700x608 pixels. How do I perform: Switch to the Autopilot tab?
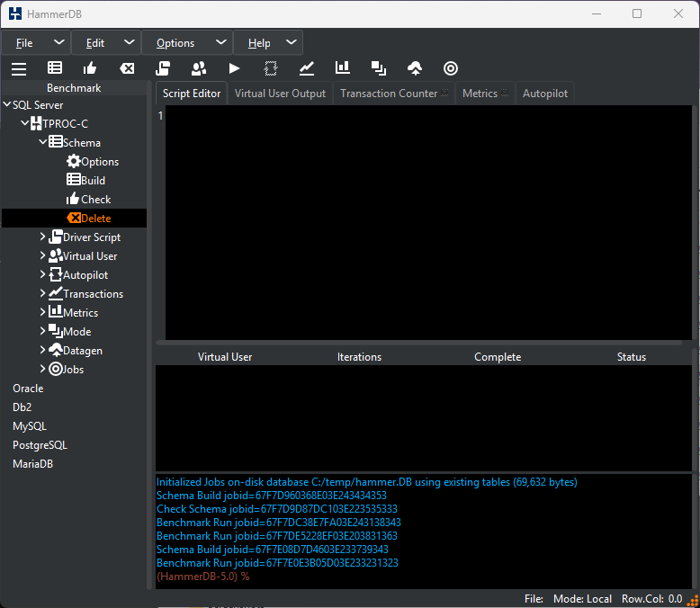(x=545, y=94)
